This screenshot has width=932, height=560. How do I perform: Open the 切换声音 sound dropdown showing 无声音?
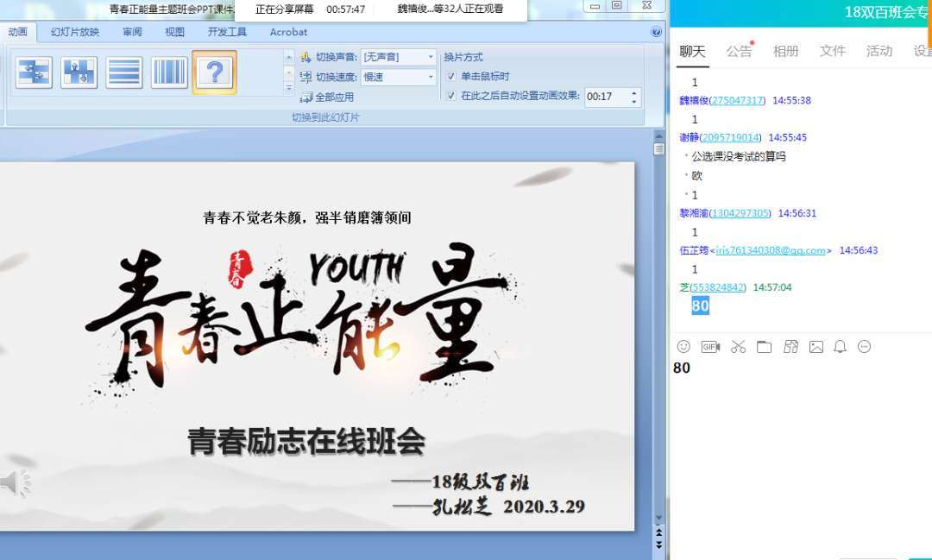[x=432, y=56]
